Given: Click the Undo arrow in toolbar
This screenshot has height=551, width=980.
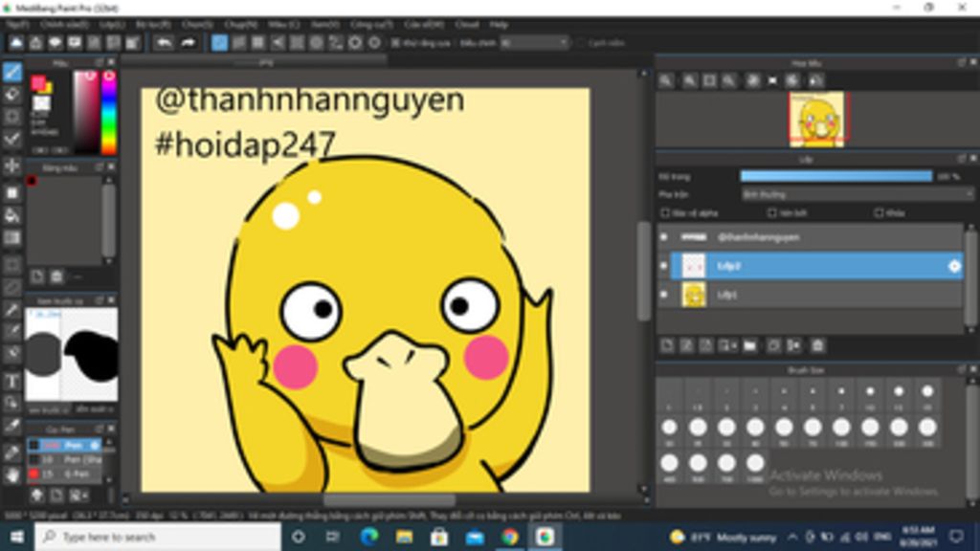Looking at the screenshot, I should coord(165,42).
